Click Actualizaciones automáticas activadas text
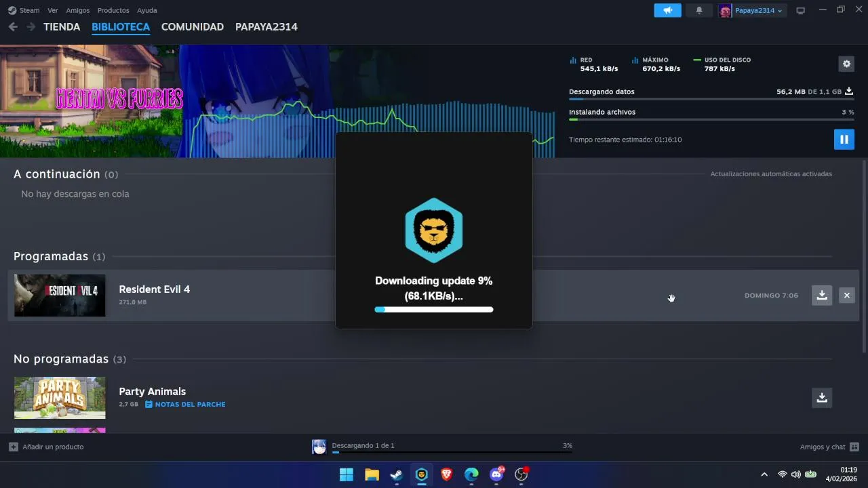 pyautogui.click(x=771, y=174)
